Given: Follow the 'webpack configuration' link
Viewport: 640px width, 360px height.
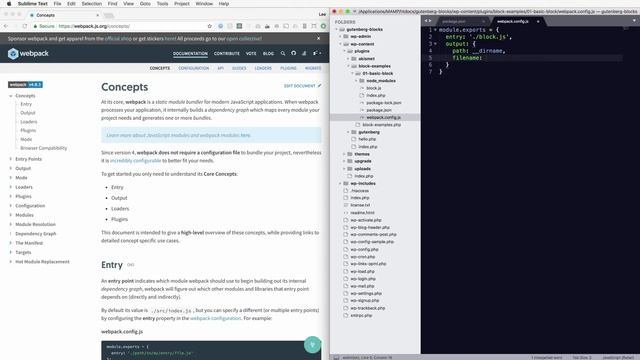Looking at the screenshot, I should click(x=216, y=318).
